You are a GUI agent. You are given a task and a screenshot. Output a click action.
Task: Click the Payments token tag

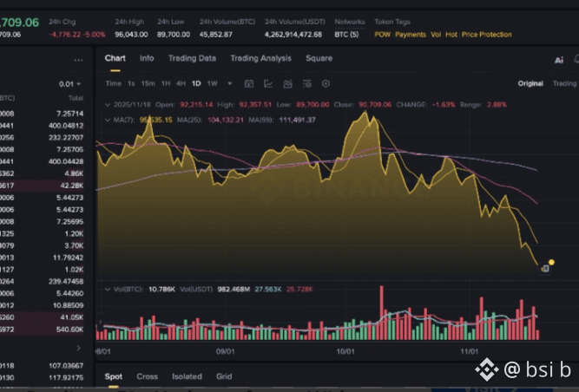pos(411,35)
